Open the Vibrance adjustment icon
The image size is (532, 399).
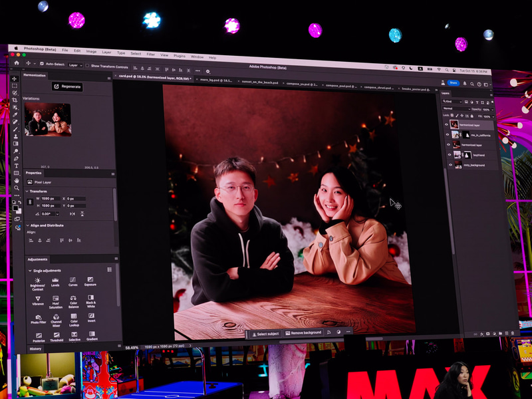(38, 298)
